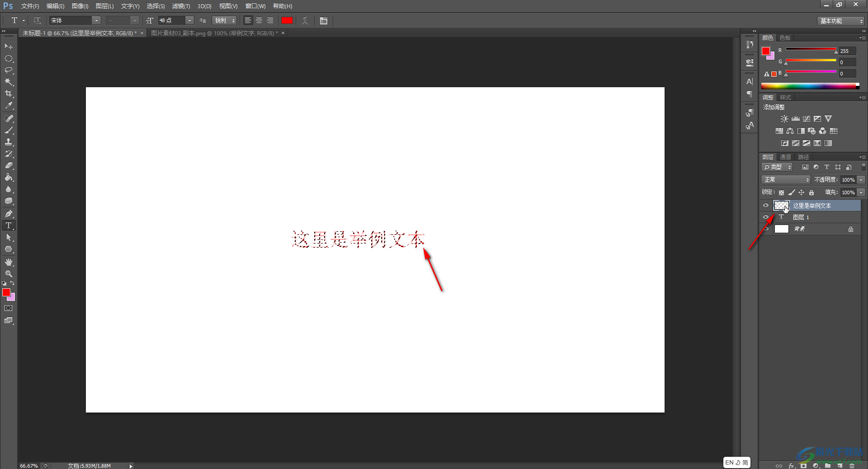Select the Paint Bucket tool
868x469 pixels.
tap(9, 177)
